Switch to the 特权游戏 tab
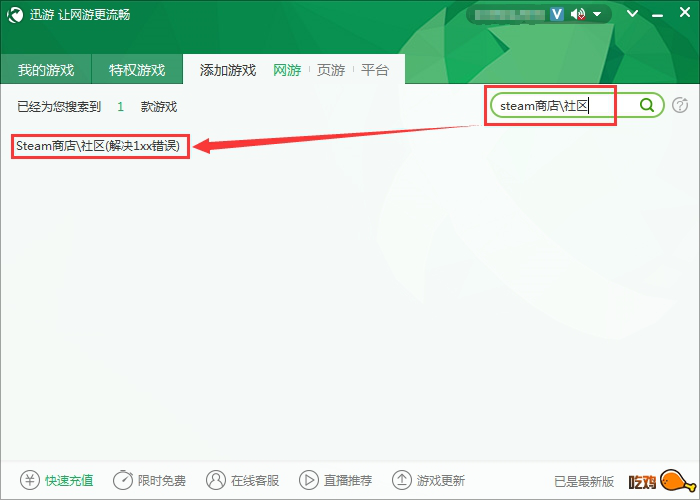 137,70
